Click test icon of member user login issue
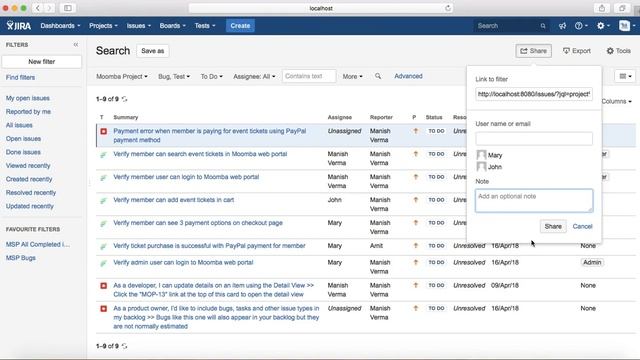 [104, 178]
